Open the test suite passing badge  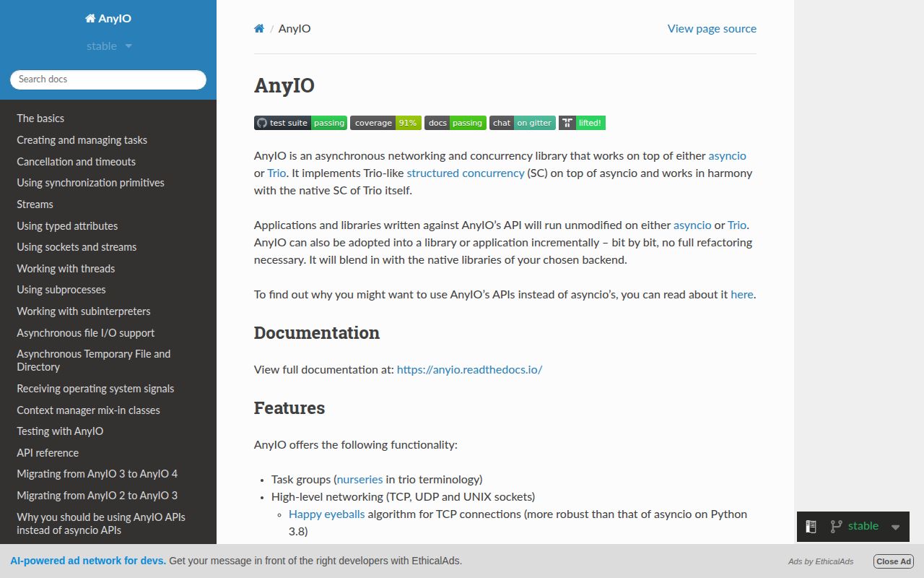pos(300,123)
